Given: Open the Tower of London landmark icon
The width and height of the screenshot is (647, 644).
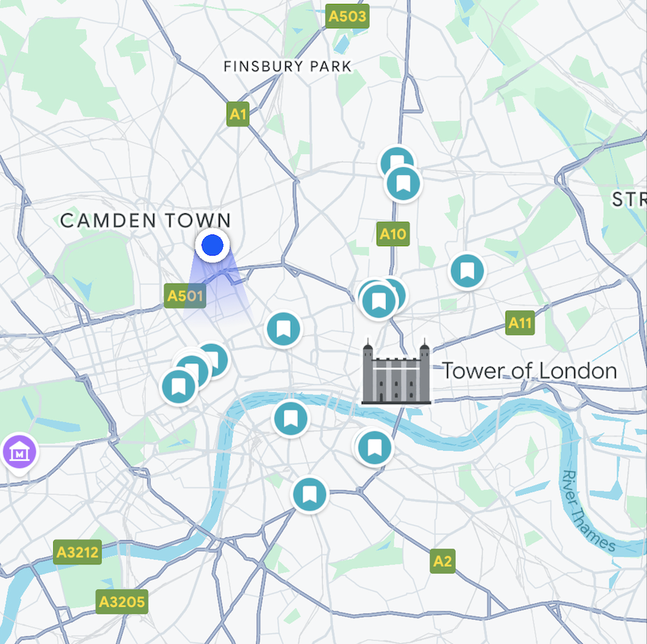Looking at the screenshot, I should [396, 371].
